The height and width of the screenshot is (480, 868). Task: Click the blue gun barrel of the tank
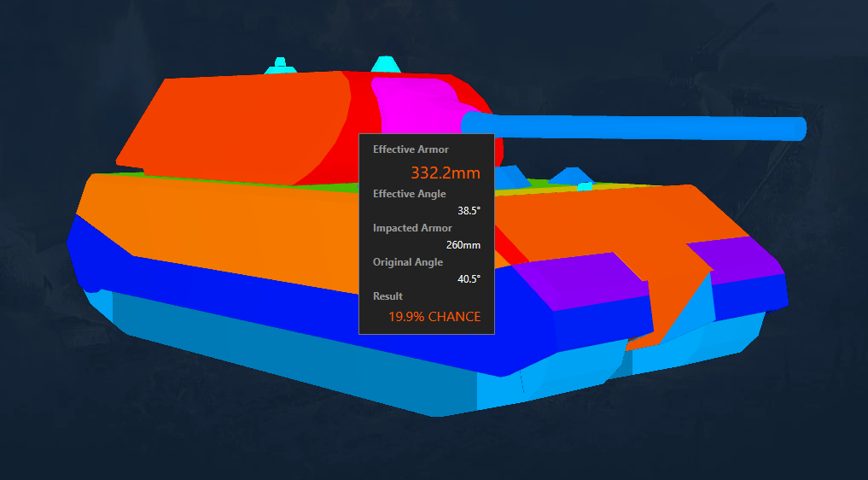[x=634, y=127]
